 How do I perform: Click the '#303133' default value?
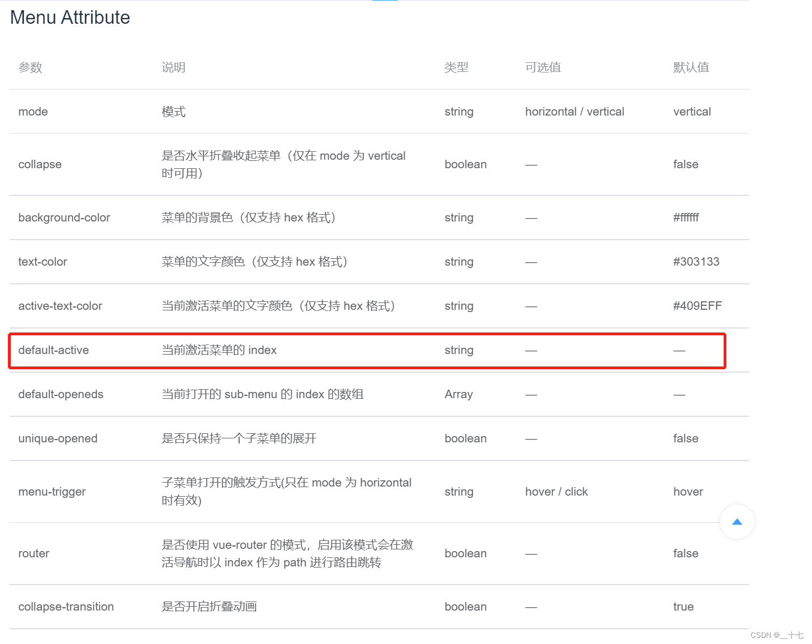[x=696, y=262]
